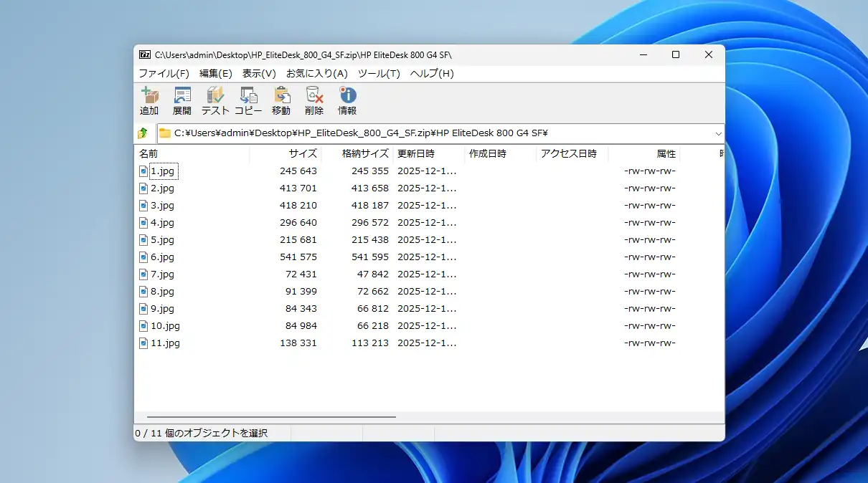Select the file 11.jpg
Viewport: 868px width, 483px height.
pyautogui.click(x=165, y=343)
